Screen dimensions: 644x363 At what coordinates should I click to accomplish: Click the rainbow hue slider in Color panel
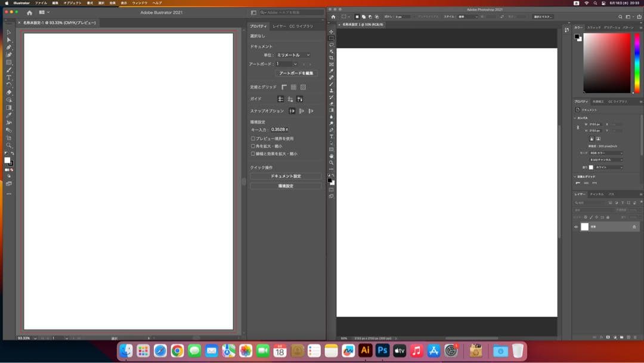(637, 63)
